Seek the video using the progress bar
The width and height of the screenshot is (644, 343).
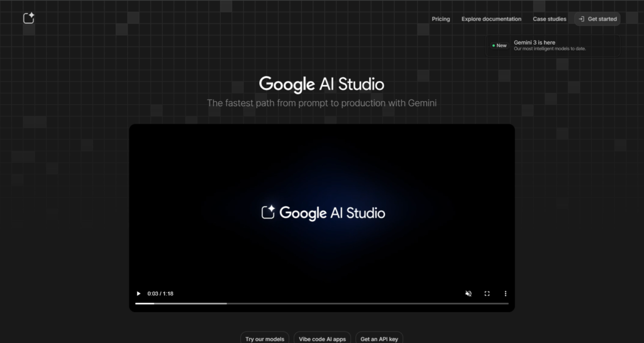click(321, 303)
